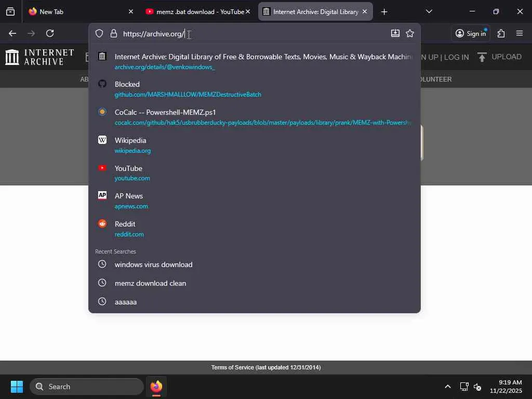
Task: Close the New Tab tab
Action: [131, 11]
